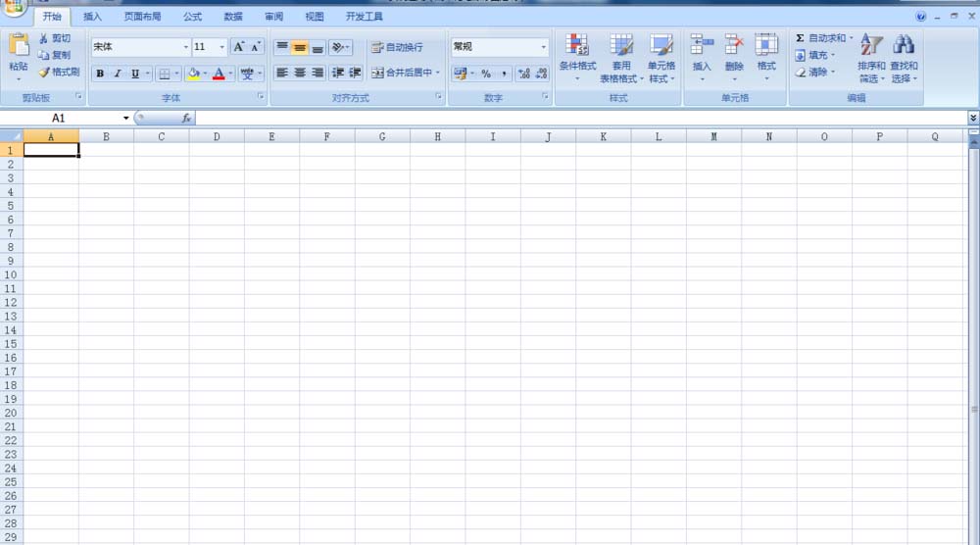
Task: Switch to the 审阅 tab
Action: (273, 17)
